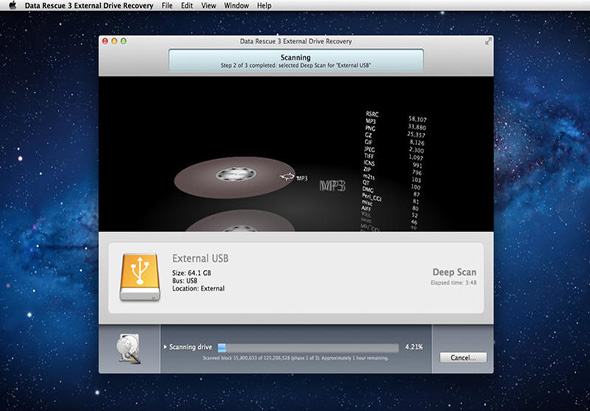The height and width of the screenshot is (411, 590).
Task: Click the JPEG file type entry
Action: click(x=370, y=149)
